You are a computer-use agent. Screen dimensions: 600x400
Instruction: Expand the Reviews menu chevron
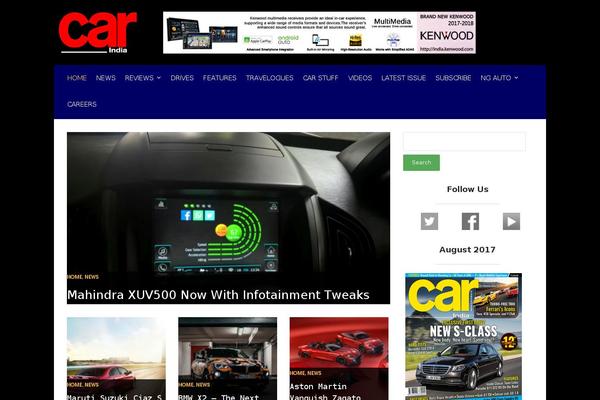tap(159, 78)
